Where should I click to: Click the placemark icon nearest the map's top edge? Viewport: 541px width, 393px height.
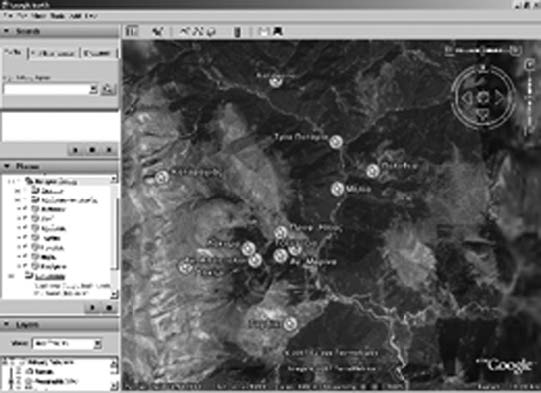pyautogui.click(x=275, y=81)
